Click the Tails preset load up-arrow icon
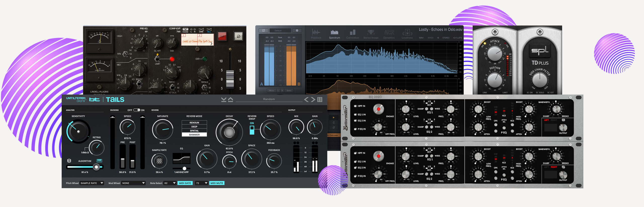Image resolution: width=644 pixels, height=207 pixels. (x=230, y=100)
